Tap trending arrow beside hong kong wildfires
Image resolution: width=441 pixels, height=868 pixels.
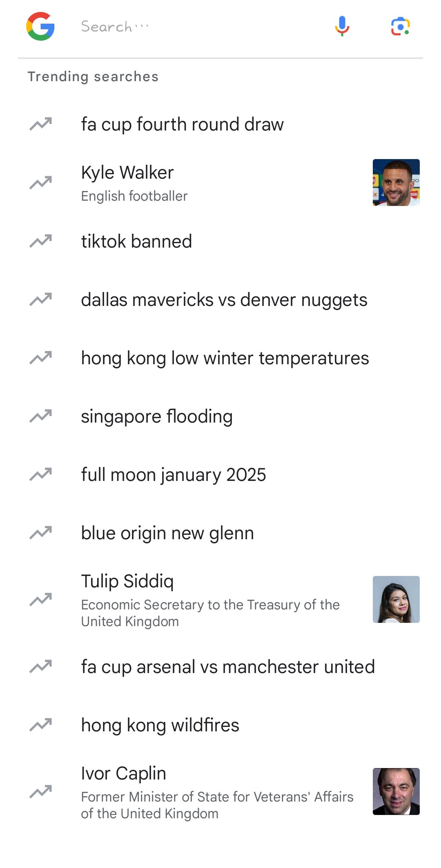pos(41,725)
